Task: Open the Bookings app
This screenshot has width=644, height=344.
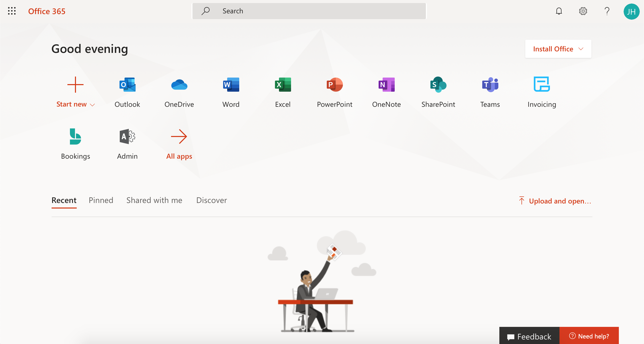Action: [x=75, y=144]
